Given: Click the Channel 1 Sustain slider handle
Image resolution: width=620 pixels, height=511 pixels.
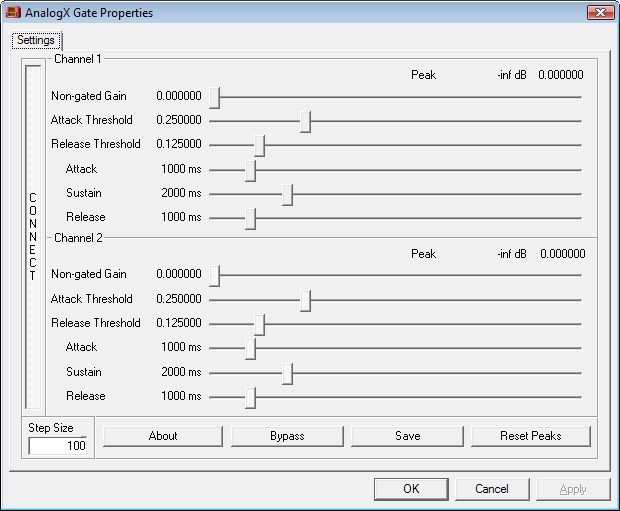Looking at the screenshot, I should [x=287, y=194].
